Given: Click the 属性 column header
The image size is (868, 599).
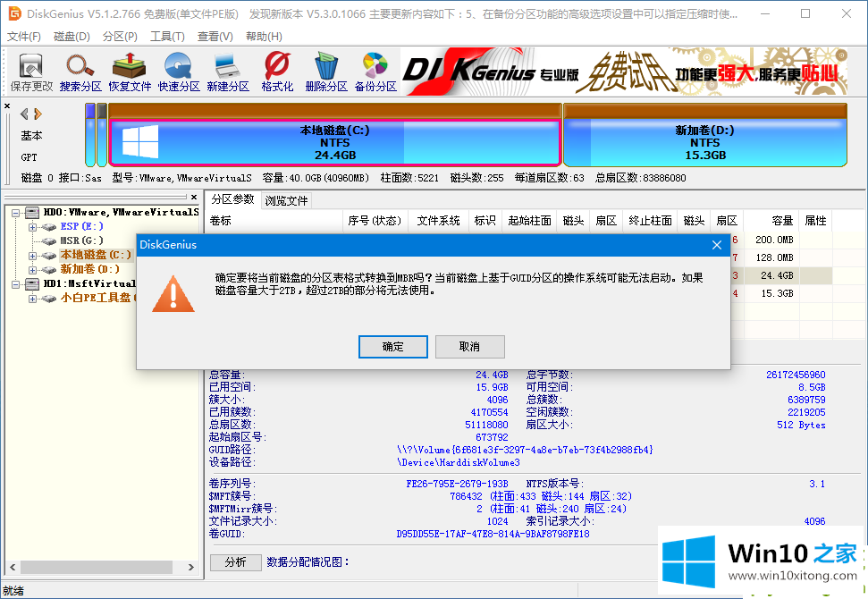Looking at the screenshot, I should click(x=816, y=220).
